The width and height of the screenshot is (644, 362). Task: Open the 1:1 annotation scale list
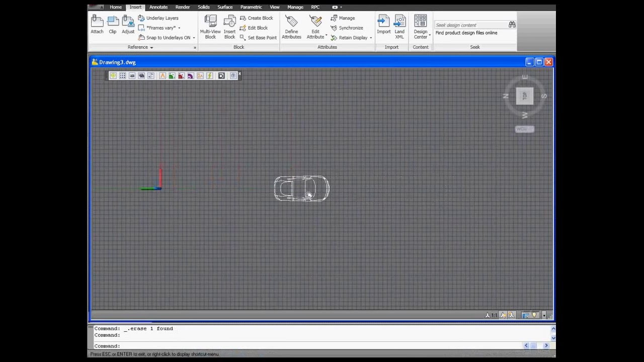(491, 315)
